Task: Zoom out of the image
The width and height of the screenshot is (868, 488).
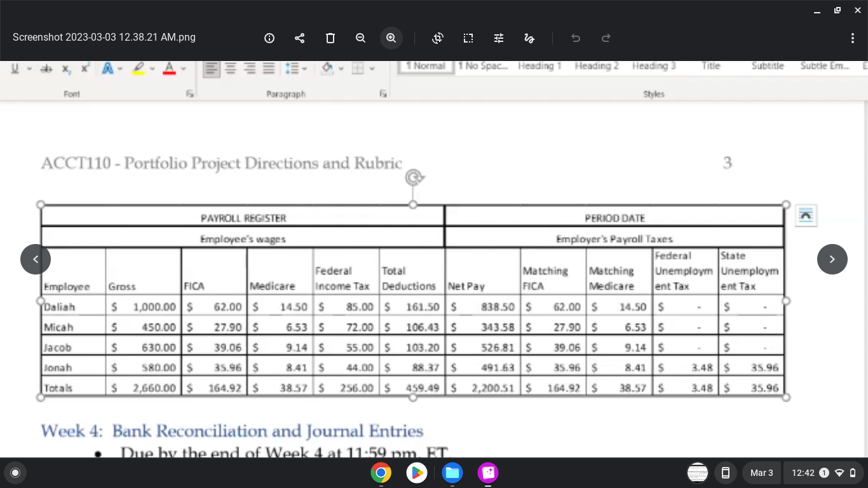Action: pos(360,38)
